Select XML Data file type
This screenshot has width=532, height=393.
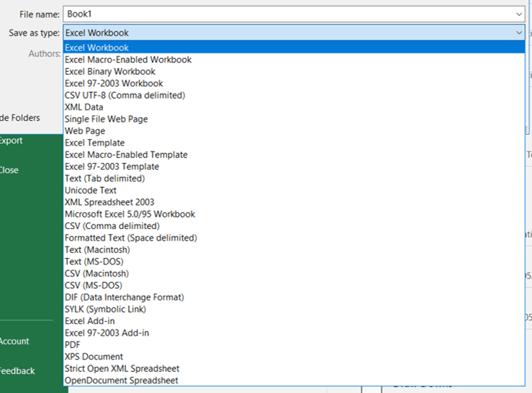point(294,107)
